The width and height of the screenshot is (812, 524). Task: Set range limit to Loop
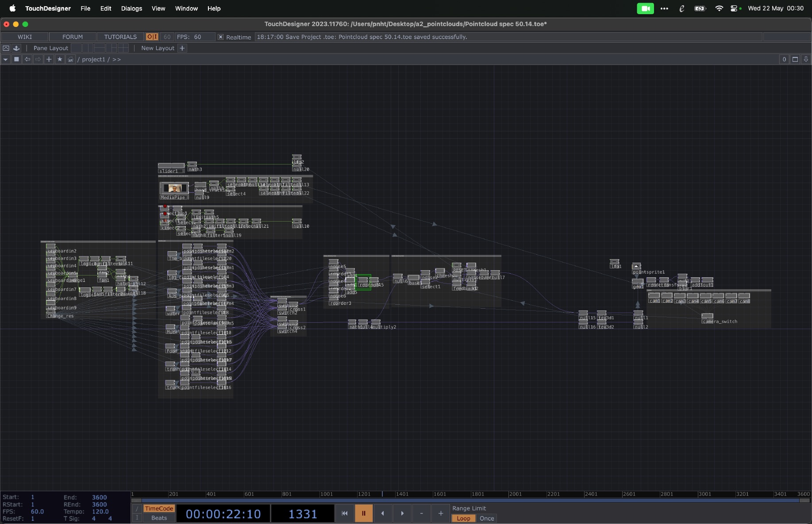(463, 518)
